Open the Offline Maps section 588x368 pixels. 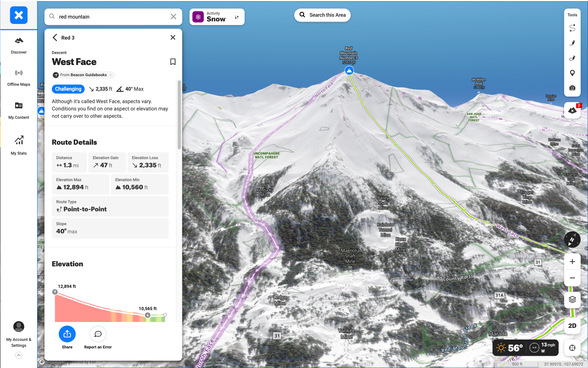coord(19,77)
